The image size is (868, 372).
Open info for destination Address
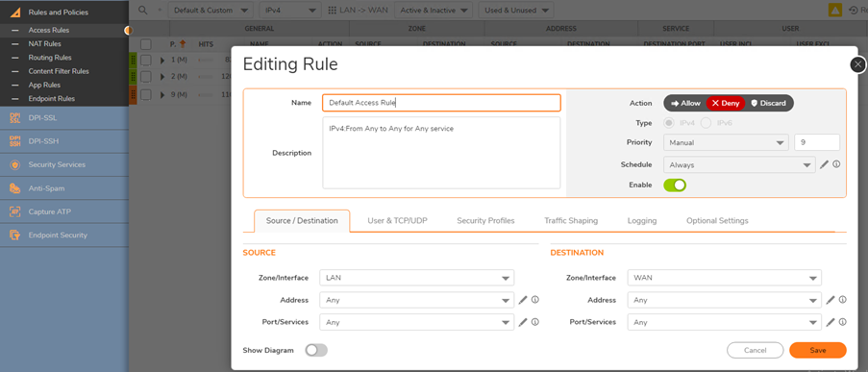tap(843, 300)
